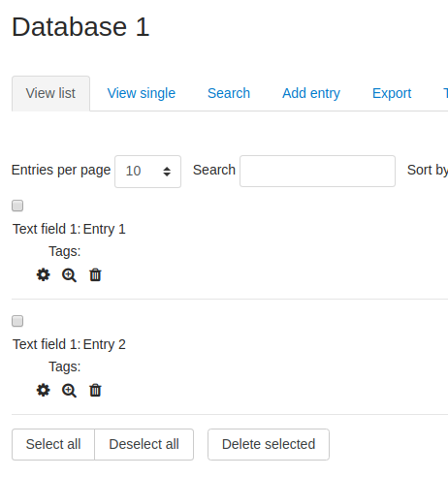Click the Select all button

[x=53, y=444]
